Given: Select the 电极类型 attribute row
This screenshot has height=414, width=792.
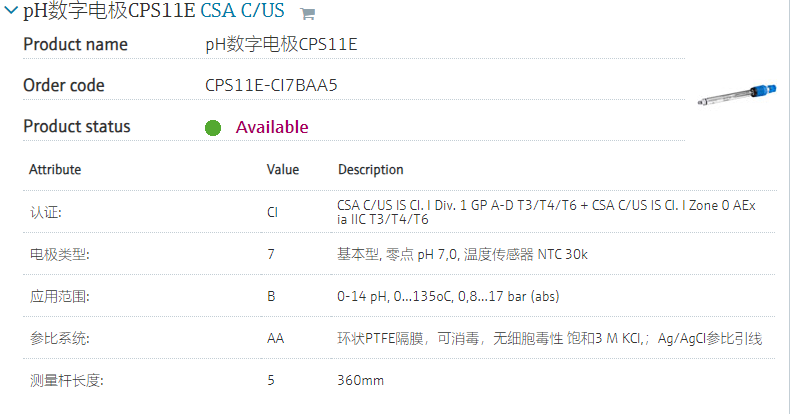Looking at the screenshot, I should 399,254.
